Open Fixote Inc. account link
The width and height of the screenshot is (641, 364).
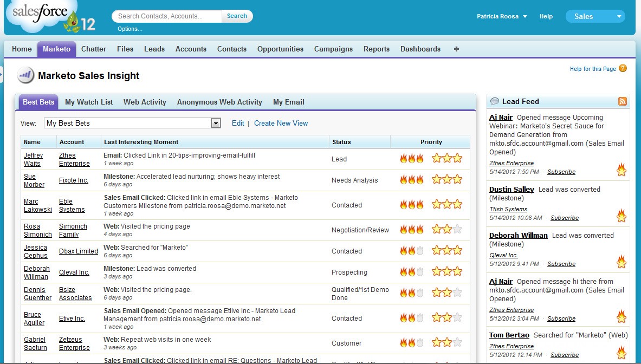point(74,180)
